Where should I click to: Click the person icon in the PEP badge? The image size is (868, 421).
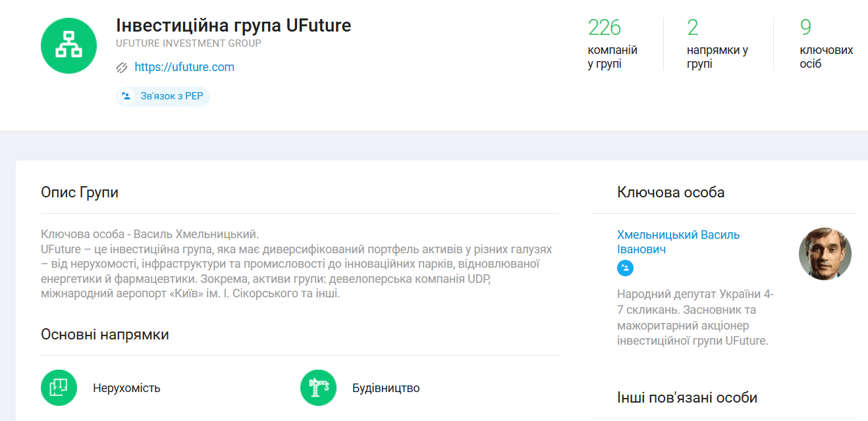pos(126,96)
